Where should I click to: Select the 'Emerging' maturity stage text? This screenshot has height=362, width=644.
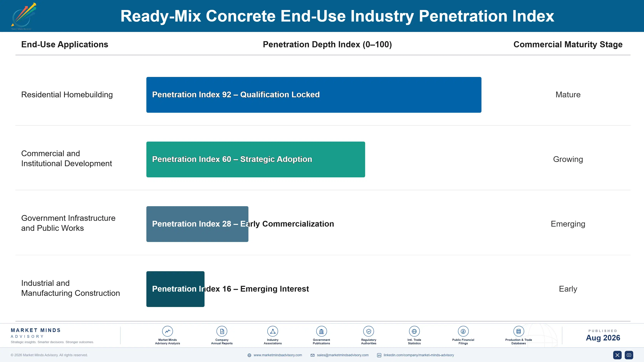click(568, 224)
